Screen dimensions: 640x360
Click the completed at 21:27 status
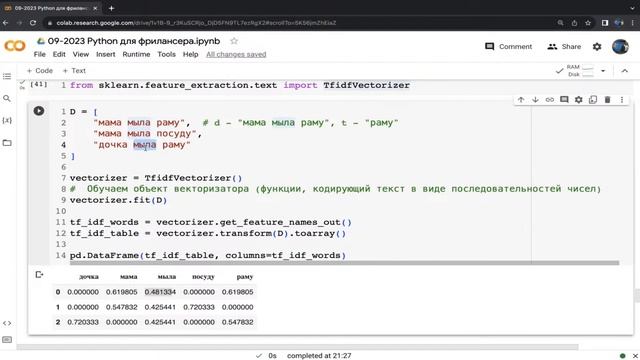point(319,356)
